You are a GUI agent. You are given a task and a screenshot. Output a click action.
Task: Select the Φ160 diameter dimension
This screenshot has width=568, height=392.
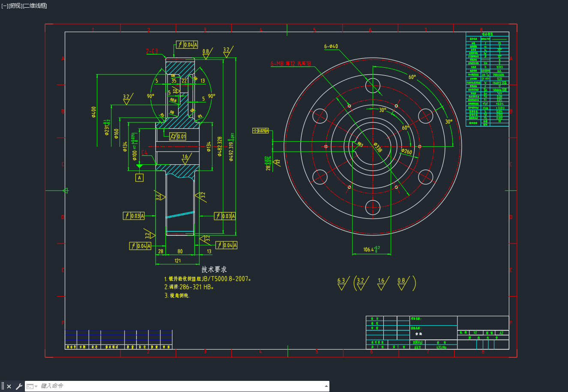pos(117,134)
